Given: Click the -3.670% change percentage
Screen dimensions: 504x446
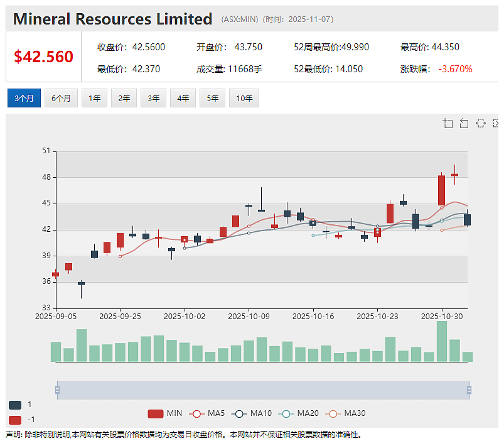Looking at the screenshot, I should [456, 69].
